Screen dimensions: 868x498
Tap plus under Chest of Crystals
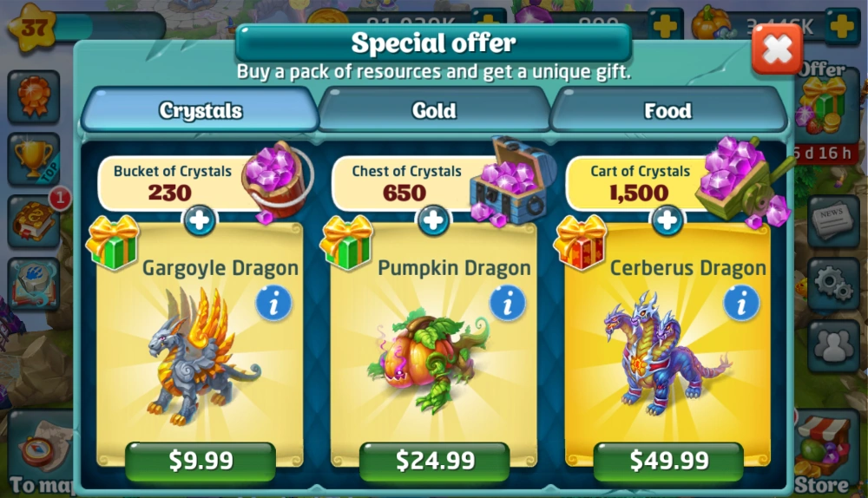coord(433,220)
